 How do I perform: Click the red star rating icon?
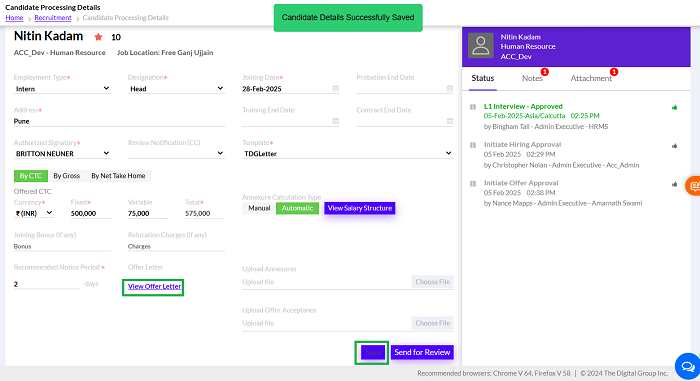pos(98,37)
